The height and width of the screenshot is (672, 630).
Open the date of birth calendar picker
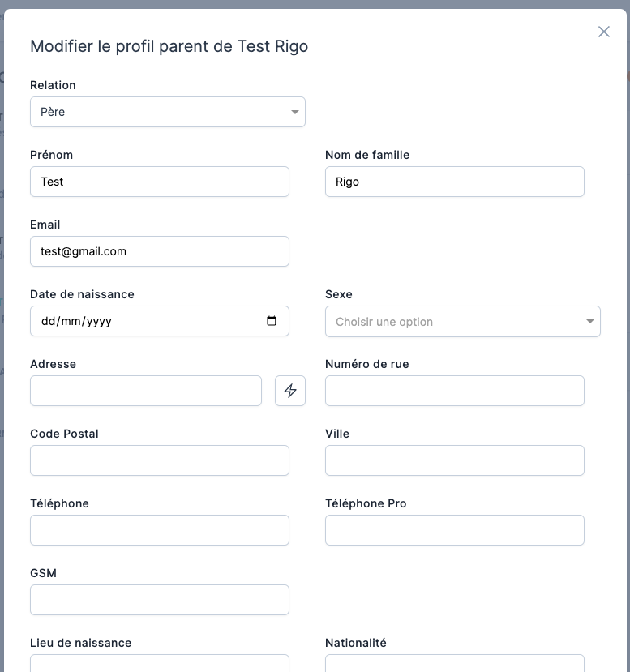[x=272, y=321]
